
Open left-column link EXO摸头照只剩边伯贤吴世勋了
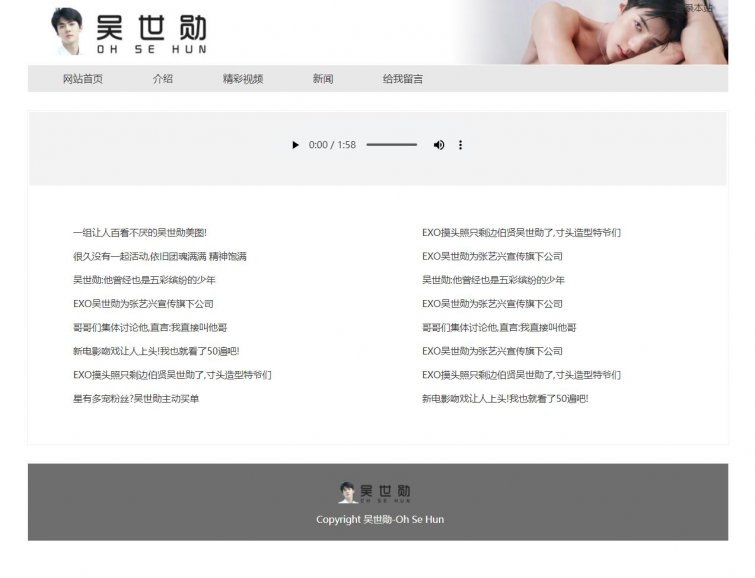pos(172,375)
